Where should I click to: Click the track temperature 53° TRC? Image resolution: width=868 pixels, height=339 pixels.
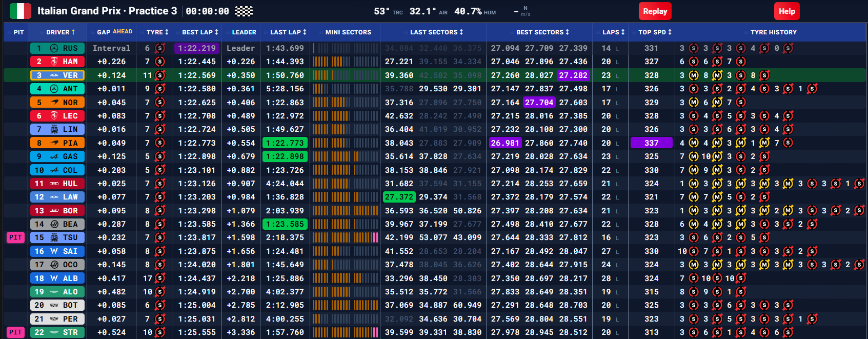pos(388,11)
